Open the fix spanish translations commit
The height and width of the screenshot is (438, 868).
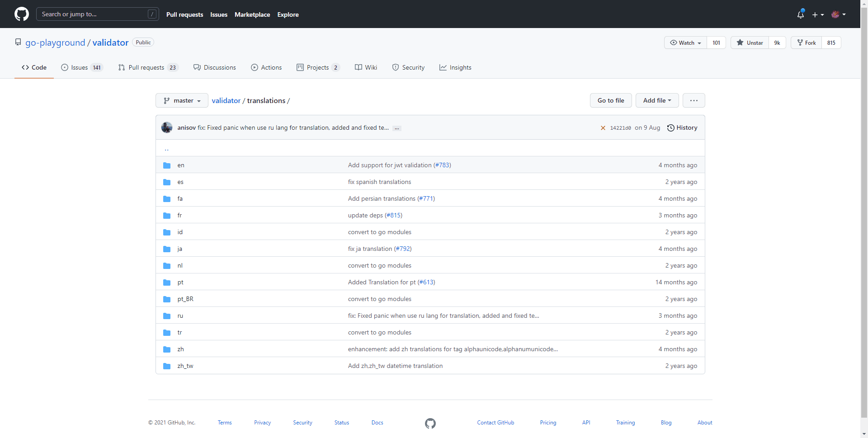(x=379, y=182)
